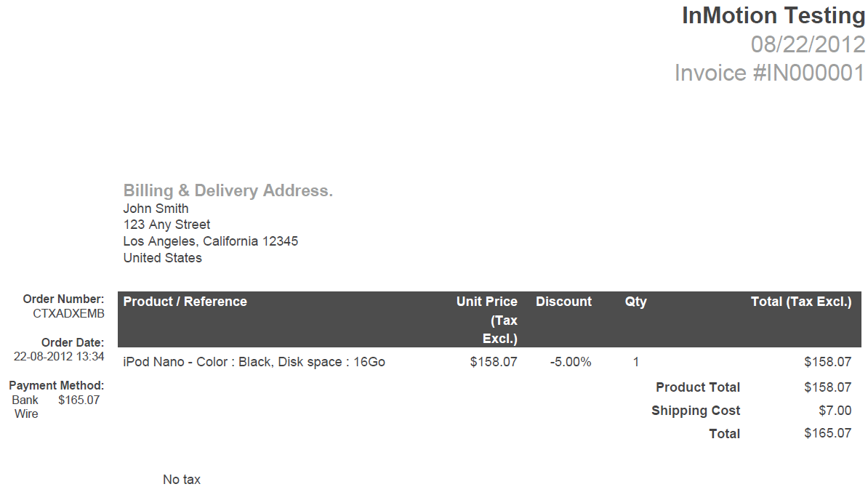
Task: Click the -5.00% discount value
Action: [571, 362]
